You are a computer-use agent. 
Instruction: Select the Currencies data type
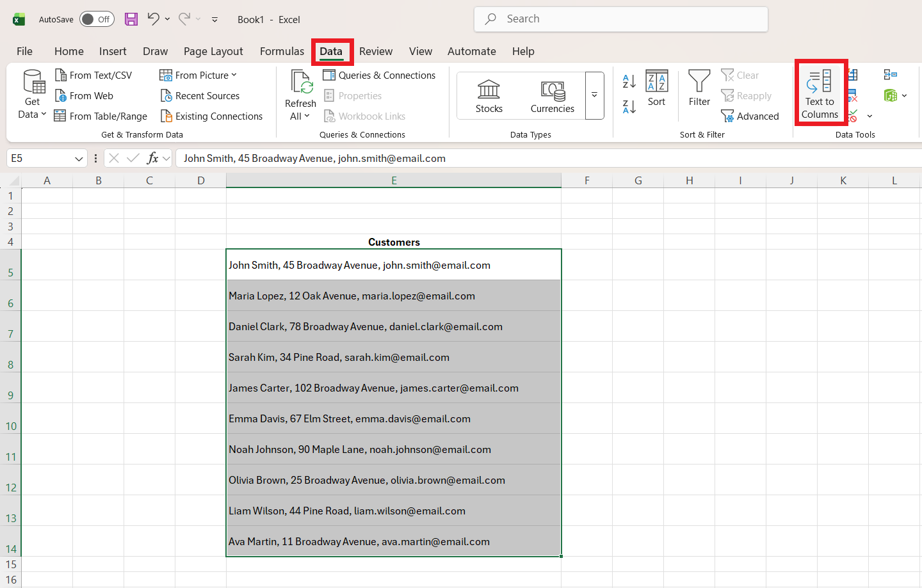pos(552,96)
